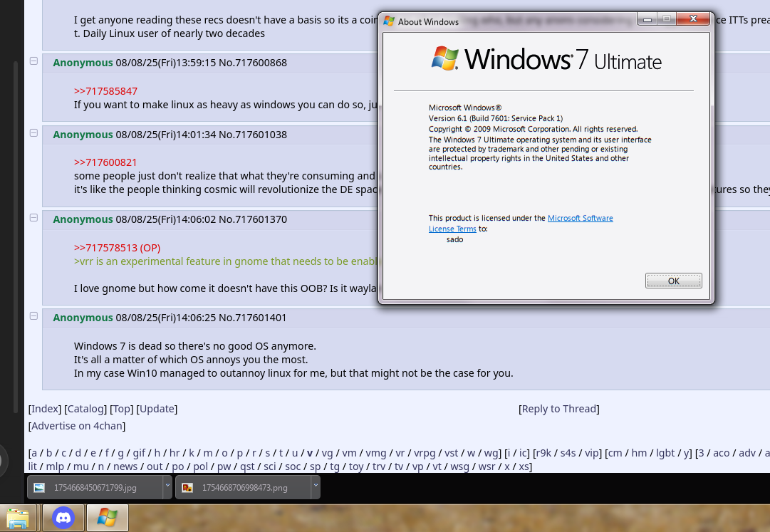770x532 pixels.
Task: Click the Update thread link
Action: [x=157, y=409]
